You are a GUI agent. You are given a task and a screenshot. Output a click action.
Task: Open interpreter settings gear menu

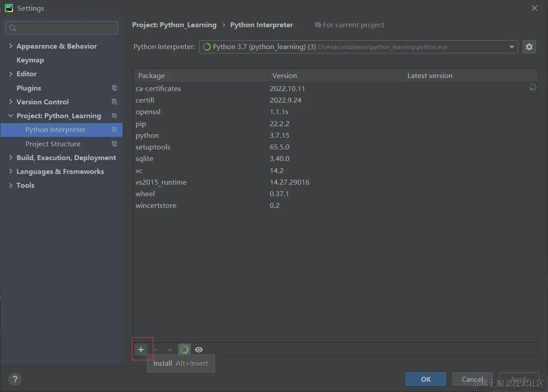coord(529,47)
